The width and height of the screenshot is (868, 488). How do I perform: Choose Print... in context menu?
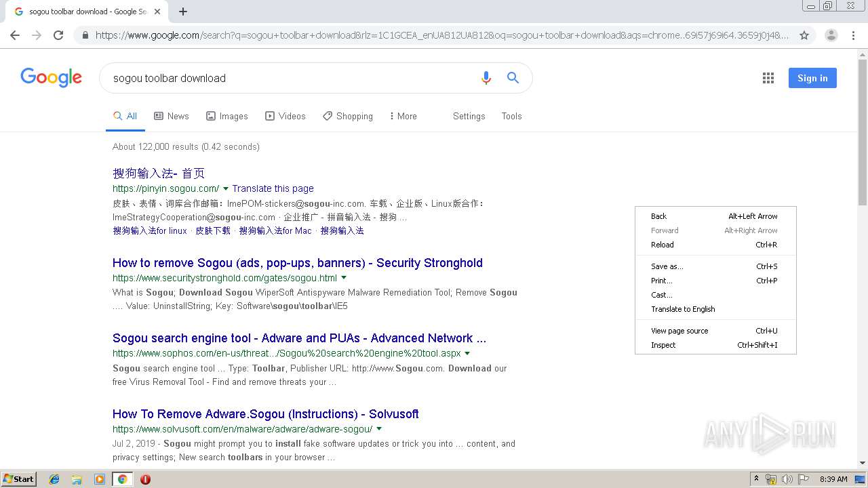pos(715,281)
